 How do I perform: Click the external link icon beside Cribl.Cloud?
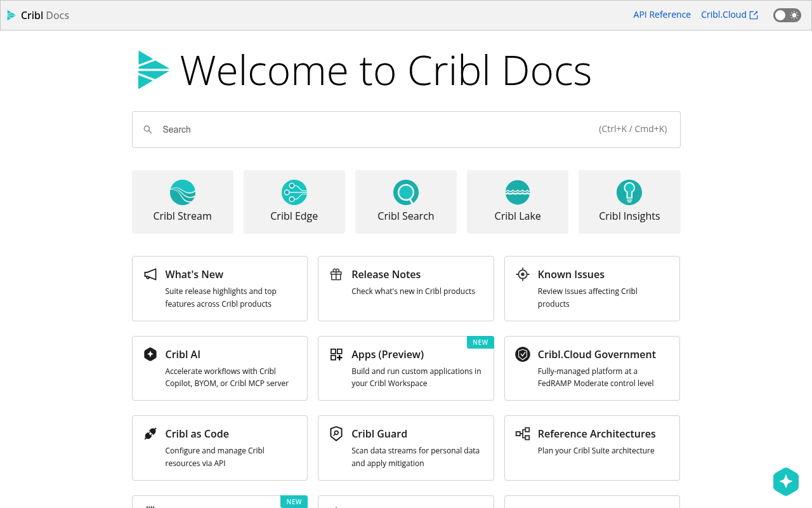[754, 15]
